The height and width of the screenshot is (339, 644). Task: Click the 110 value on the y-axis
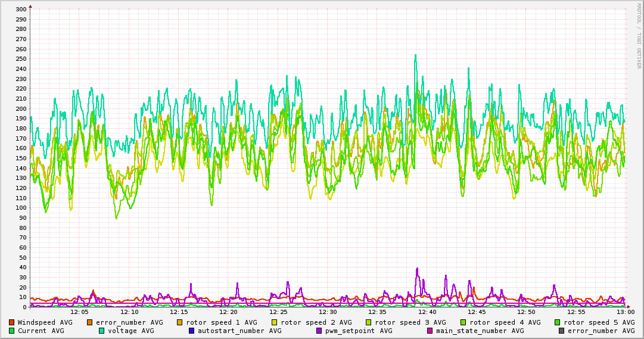pos(21,198)
